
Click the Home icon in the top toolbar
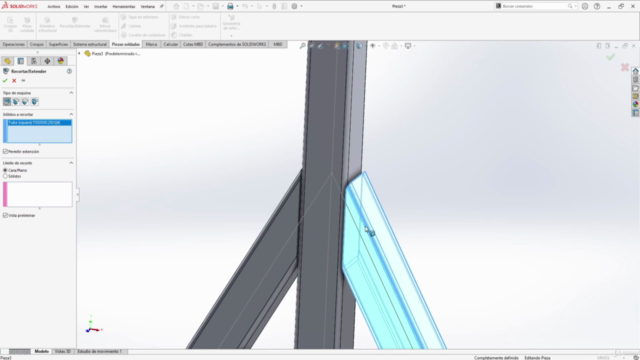tap(176, 6)
